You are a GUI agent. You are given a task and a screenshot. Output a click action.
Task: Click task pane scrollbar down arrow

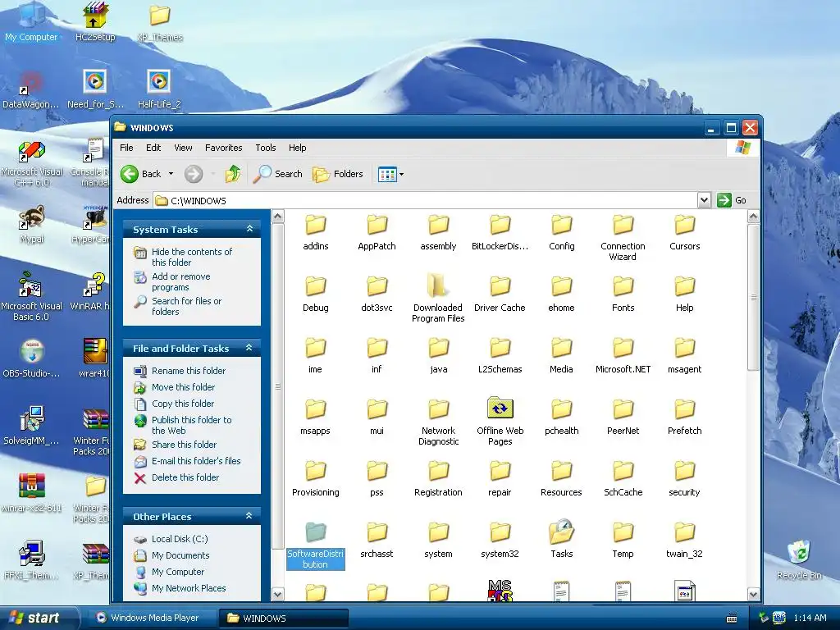[278, 594]
